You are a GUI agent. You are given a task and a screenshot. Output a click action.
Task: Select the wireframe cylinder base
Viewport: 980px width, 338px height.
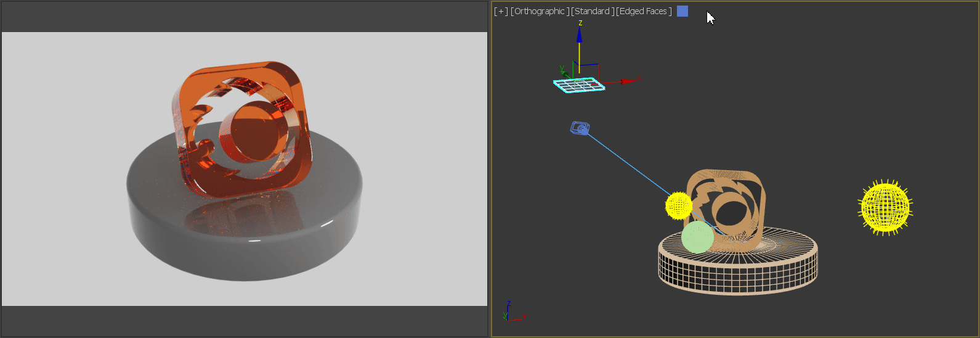click(738, 271)
